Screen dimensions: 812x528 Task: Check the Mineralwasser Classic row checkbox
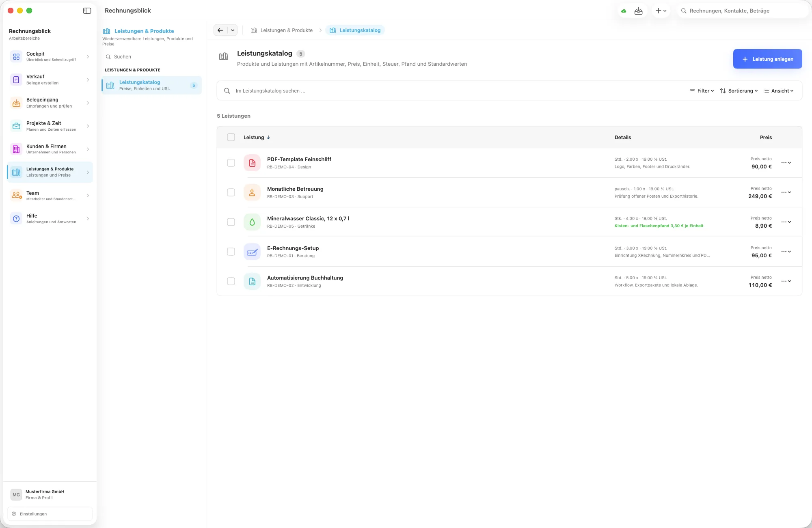pos(231,222)
